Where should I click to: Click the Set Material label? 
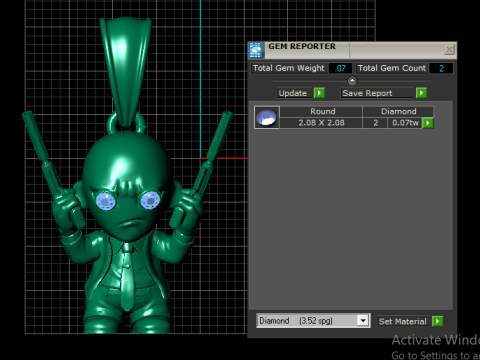pos(403,321)
